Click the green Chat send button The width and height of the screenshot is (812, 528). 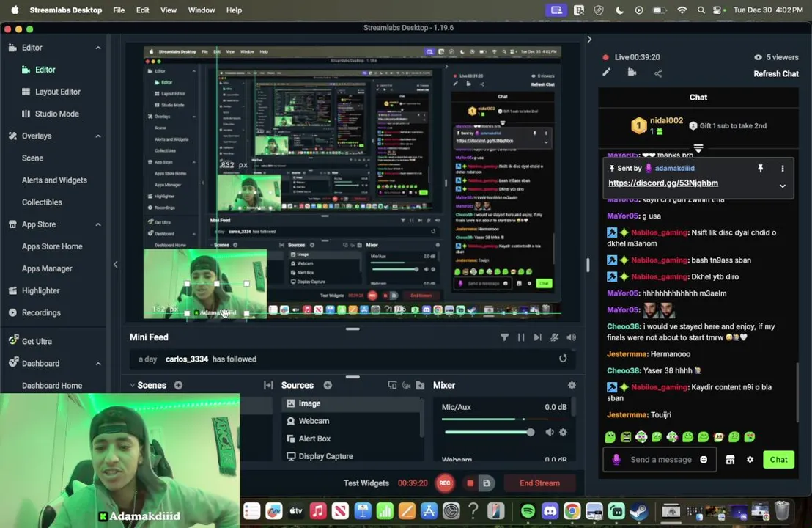click(778, 460)
